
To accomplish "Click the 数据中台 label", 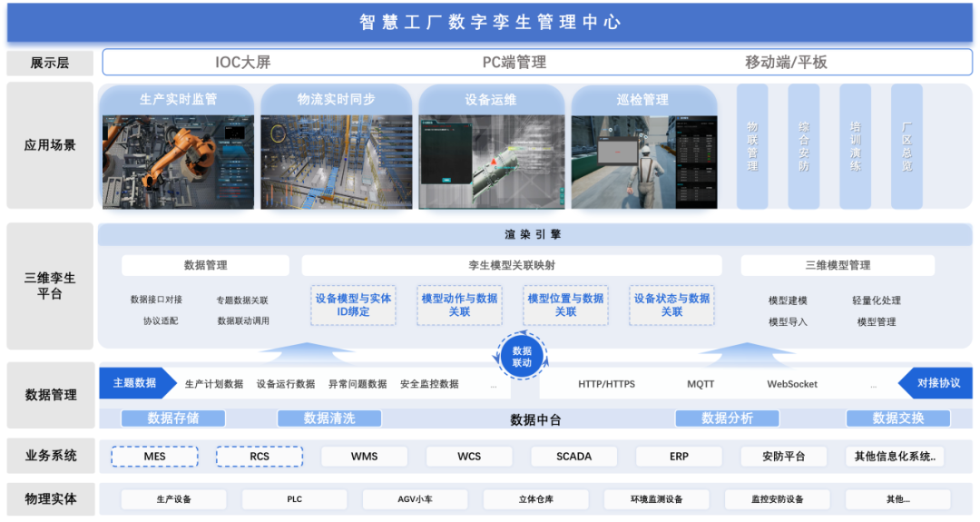I will (x=535, y=420).
